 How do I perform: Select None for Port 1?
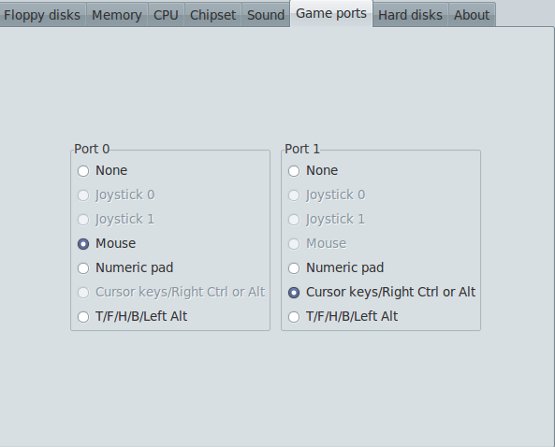point(313,171)
